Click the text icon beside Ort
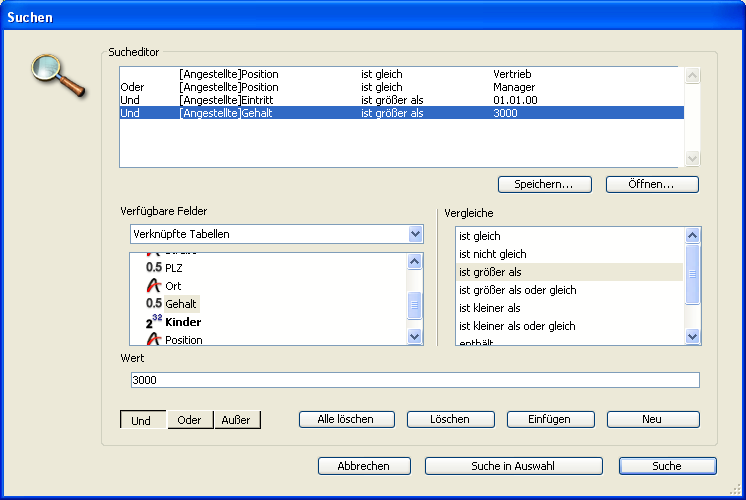The image size is (746, 500). click(153, 286)
